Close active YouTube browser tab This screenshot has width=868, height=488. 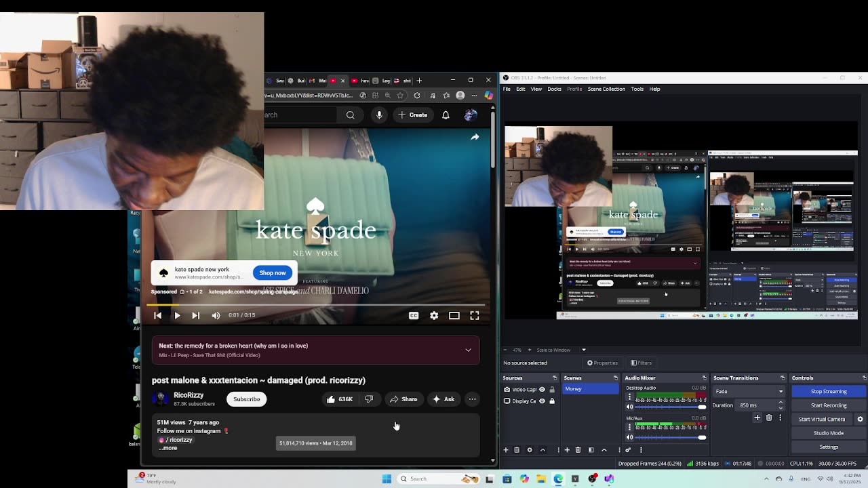(342, 81)
